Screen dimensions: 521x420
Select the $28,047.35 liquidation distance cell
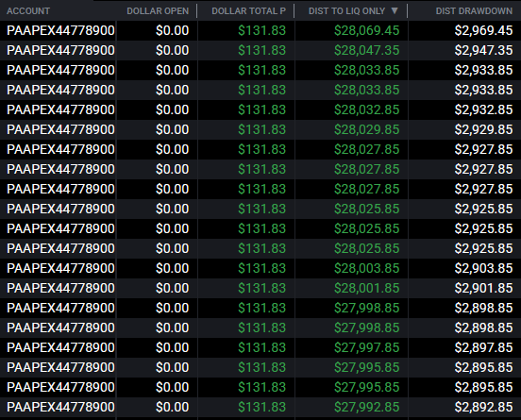(x=366, y=51)
